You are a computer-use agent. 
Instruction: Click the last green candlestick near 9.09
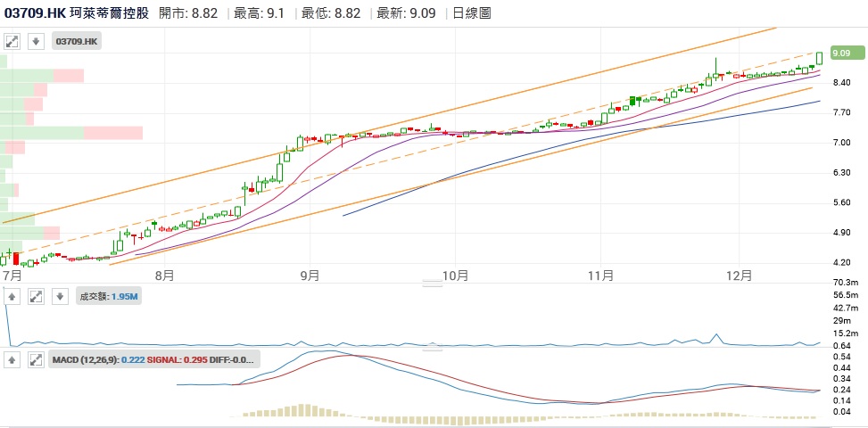pos(819,58)
